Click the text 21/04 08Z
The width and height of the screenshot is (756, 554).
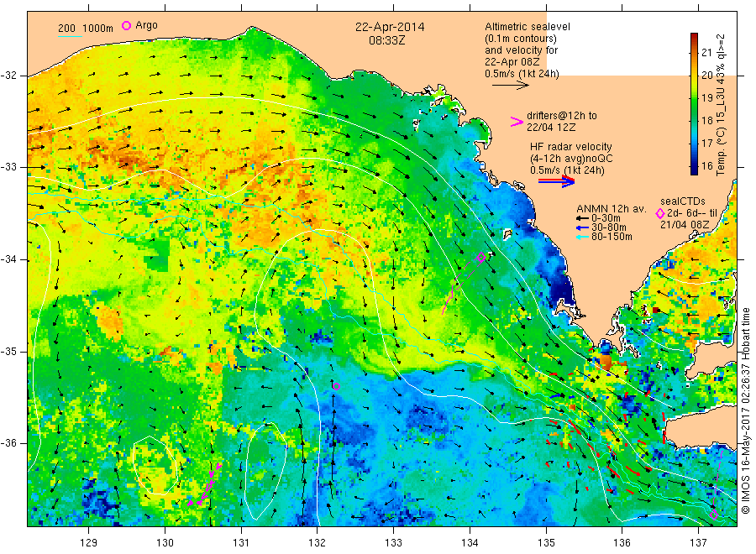684,225
